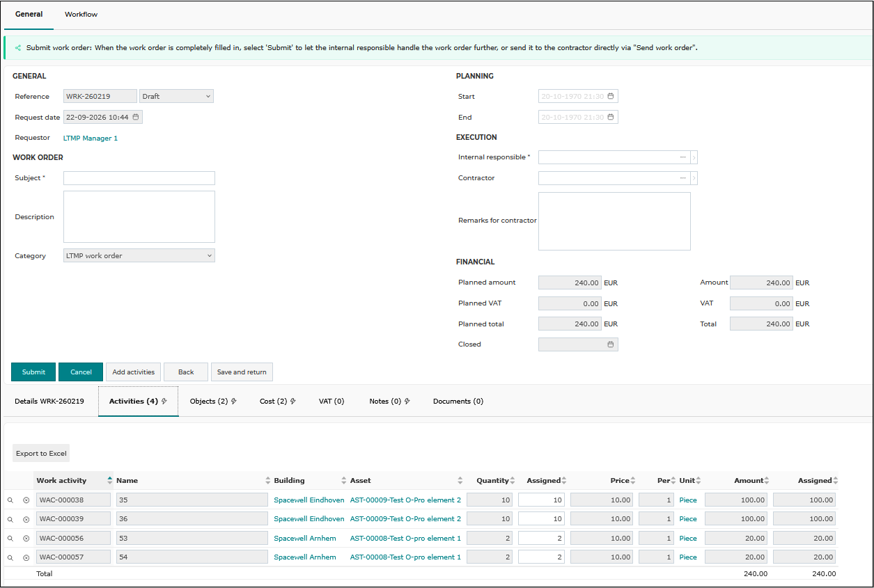874x588 pixels.
Task: Open the Cost (2) tab
Action: pyautogui.click(x=278, y=401)
